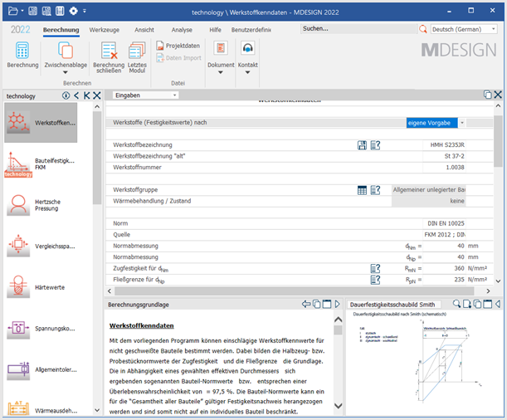The width and height of the screenshot is (507, 420).
Task: Click the copy window icon in Eingaben header
Action: (x=488, y=95)
